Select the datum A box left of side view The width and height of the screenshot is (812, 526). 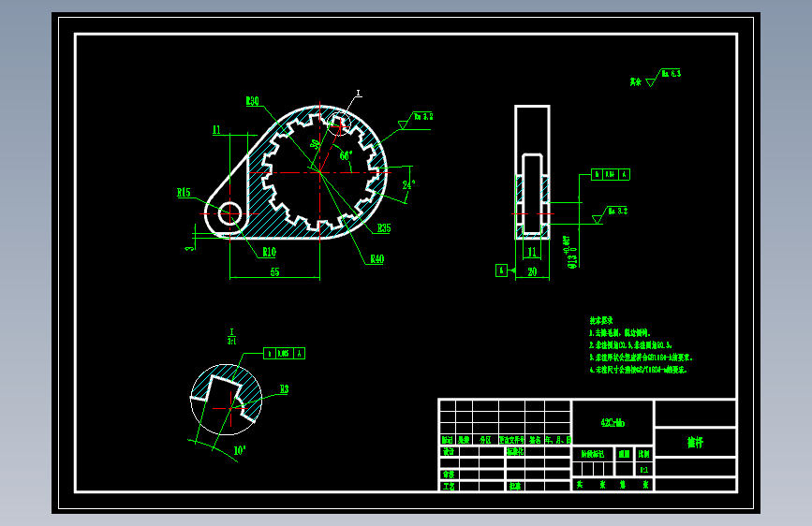tap(501, 270)
